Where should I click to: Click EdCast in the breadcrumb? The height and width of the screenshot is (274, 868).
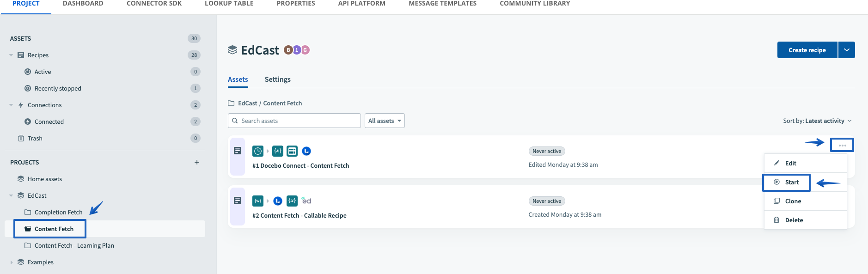tap(248, 103)
